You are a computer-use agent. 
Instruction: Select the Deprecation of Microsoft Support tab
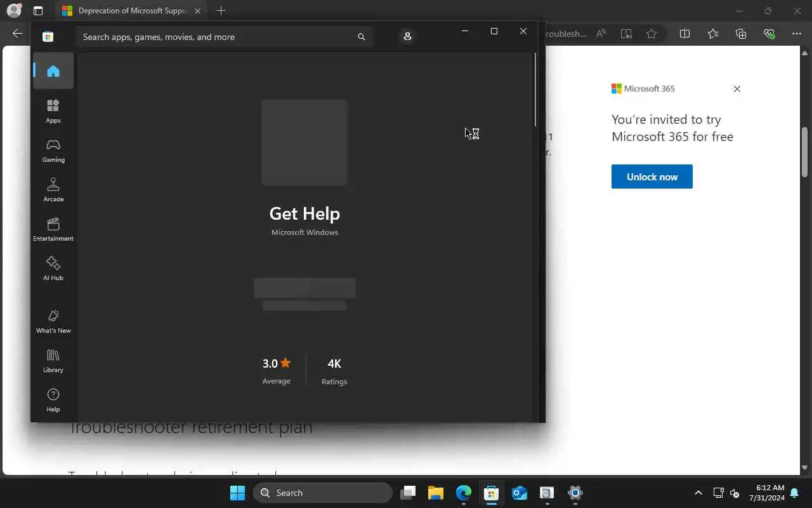[131, 11]
